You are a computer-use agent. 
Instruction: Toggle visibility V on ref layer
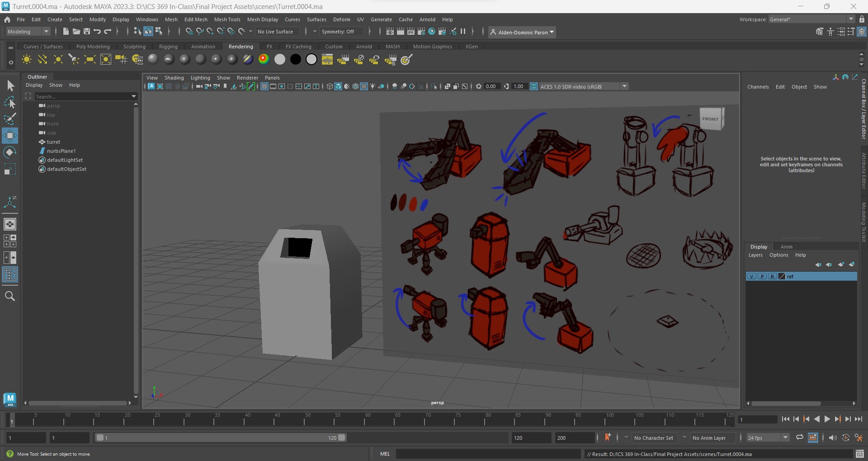coord(751,276)
